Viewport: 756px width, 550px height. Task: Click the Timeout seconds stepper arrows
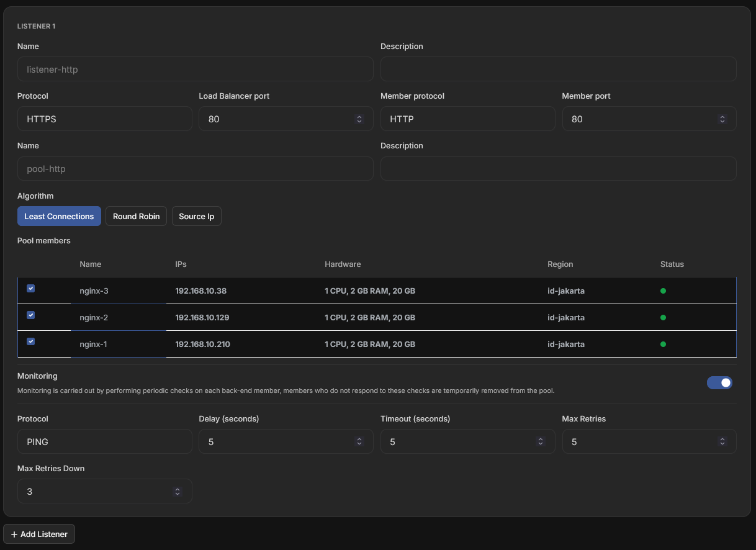(541, 441)
